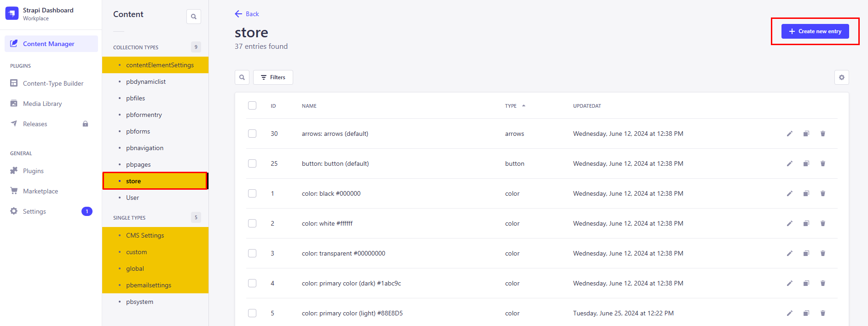Open global single type
Viewport: 868px width, 326px height.
(155, 268)
